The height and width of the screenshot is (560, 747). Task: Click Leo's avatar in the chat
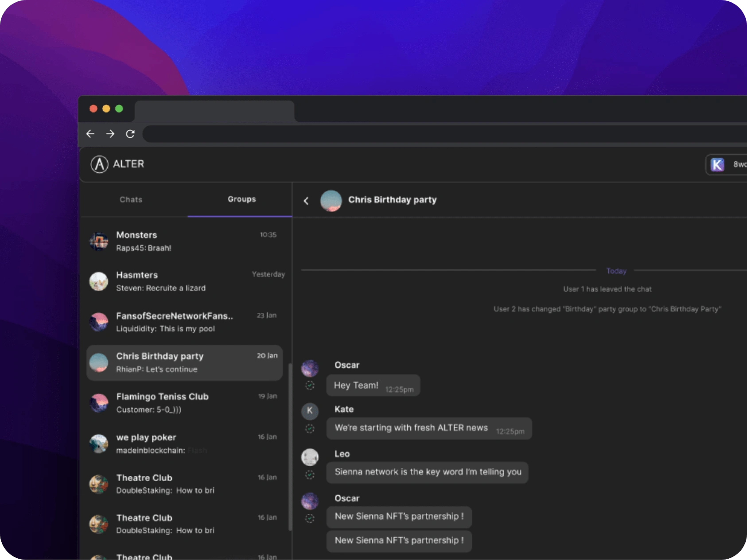(310, 457)
